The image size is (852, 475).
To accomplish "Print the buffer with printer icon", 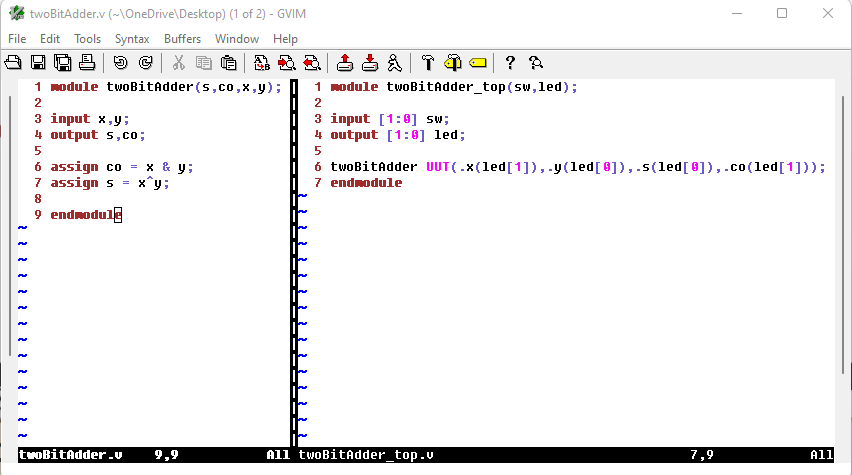I will coord(87,63).
